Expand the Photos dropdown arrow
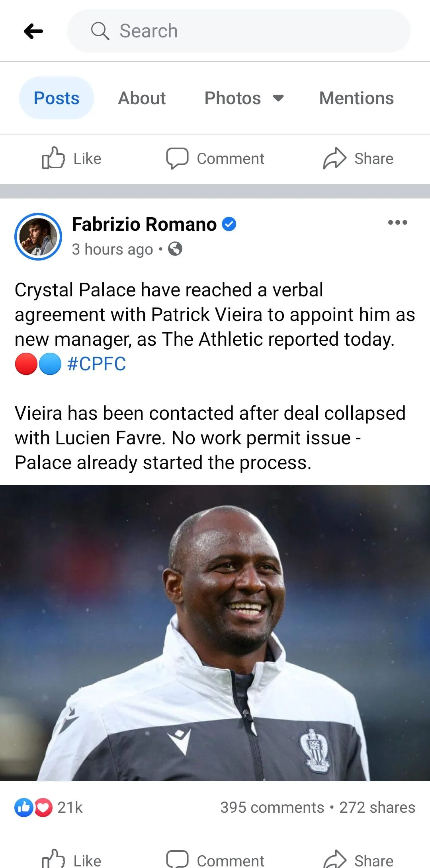 tap(278, 98)
